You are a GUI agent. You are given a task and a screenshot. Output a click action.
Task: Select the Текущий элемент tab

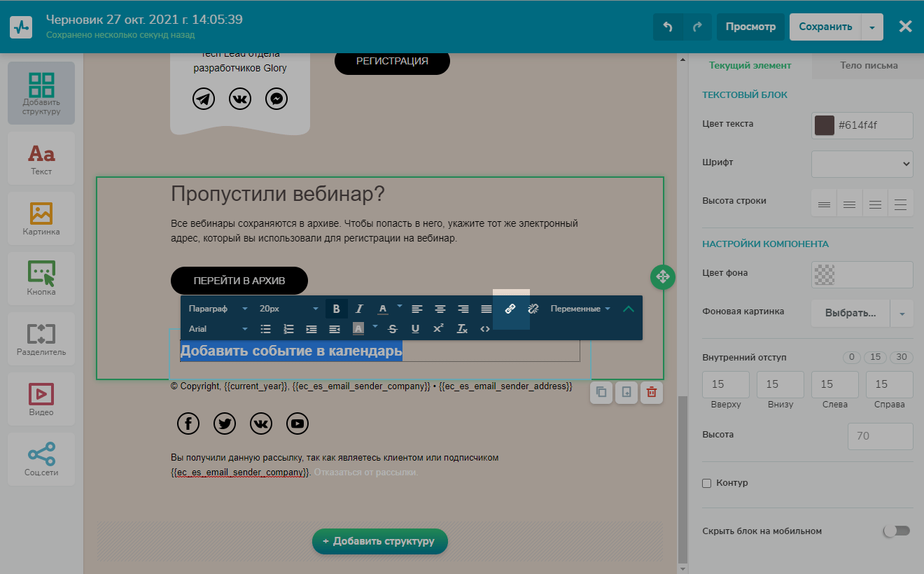tap(750, 66)
